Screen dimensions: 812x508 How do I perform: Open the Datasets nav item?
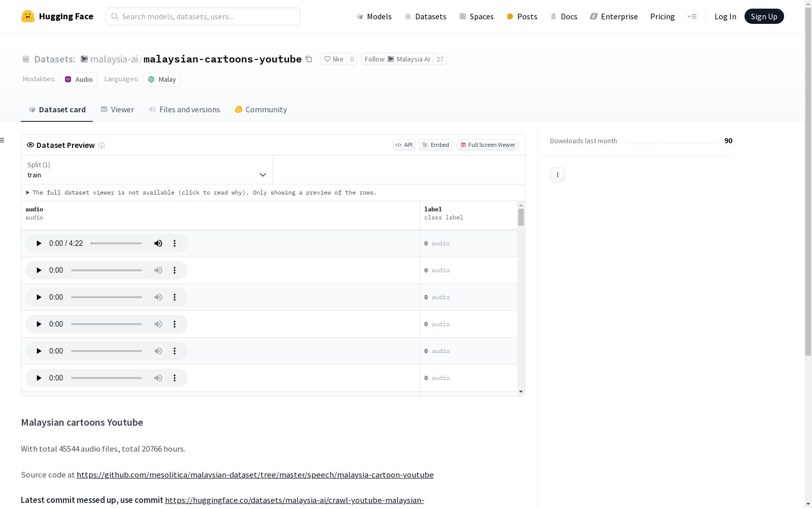tap(425, 16)
